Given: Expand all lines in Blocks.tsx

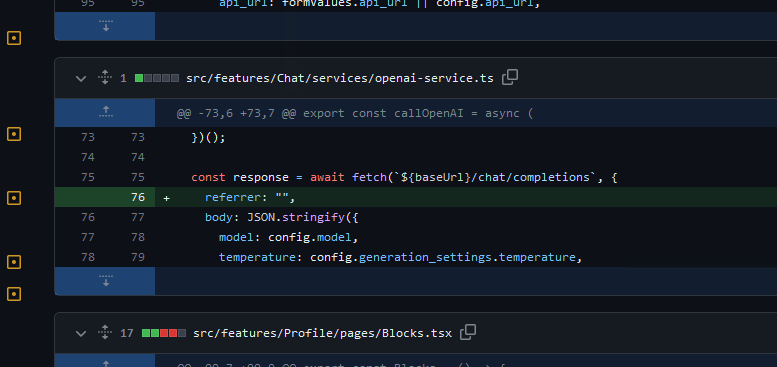Looking at the screenshot, I should tap(105, 332).
